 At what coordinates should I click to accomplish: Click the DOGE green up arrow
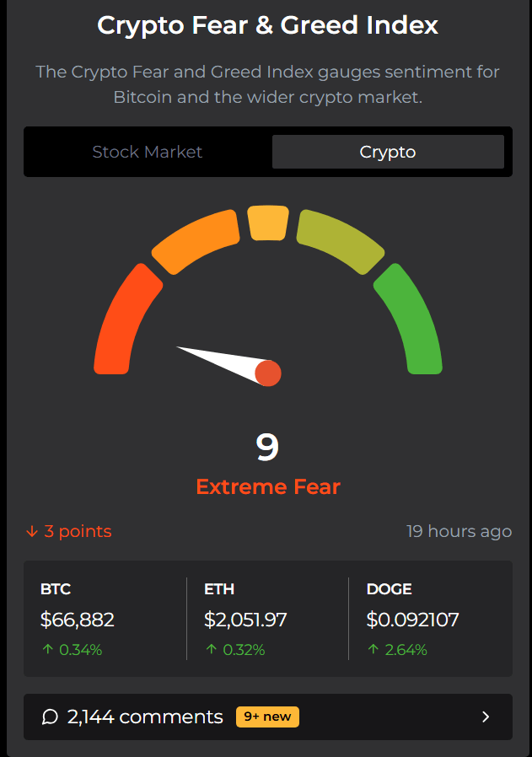click(x=372, y=650)
